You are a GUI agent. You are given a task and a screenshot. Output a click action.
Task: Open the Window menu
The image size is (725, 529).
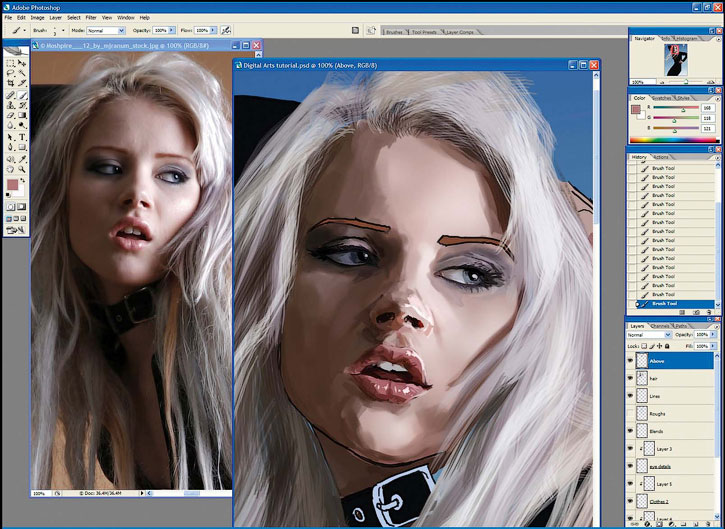[x=125, y=18]
